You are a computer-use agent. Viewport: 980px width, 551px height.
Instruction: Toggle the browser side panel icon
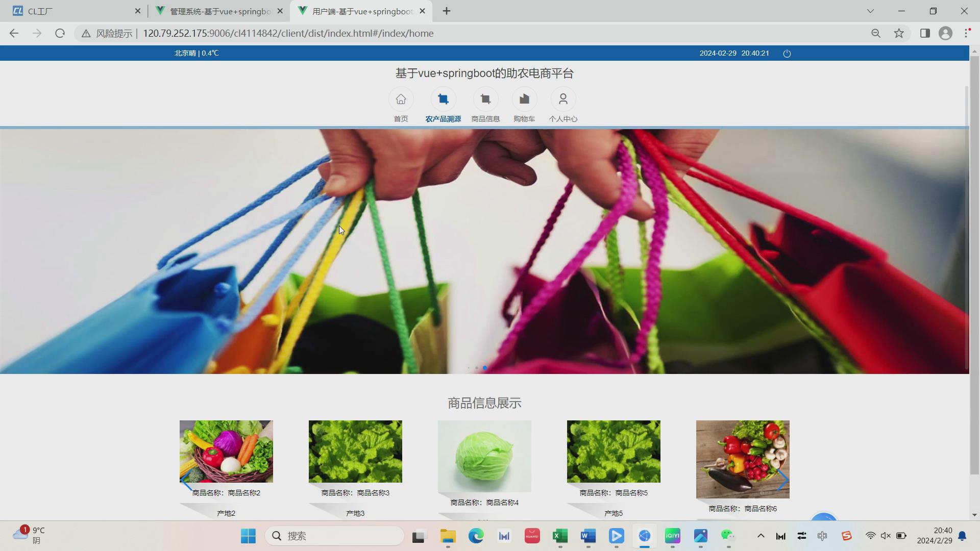coord(925,33)
